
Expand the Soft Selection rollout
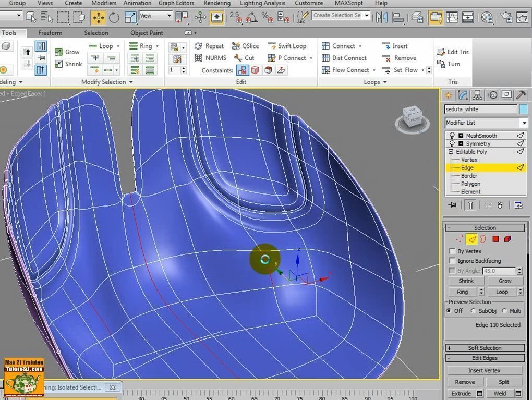[485, 348]
